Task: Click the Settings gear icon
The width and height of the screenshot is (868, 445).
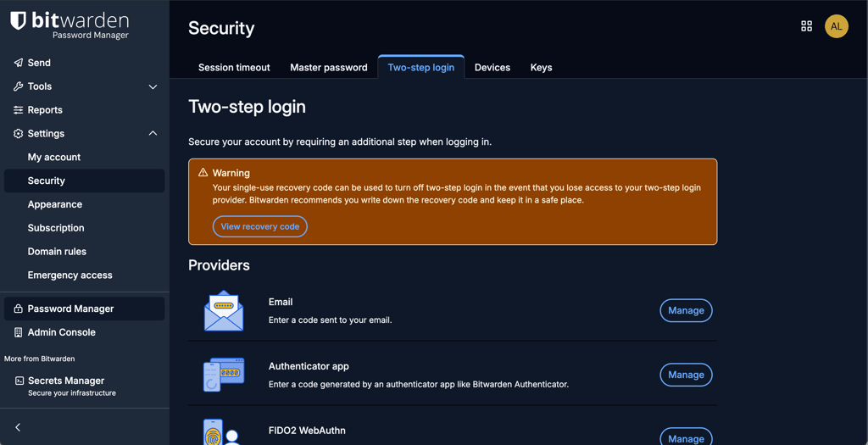Action: pyautogui.click(x=19, y=133)
